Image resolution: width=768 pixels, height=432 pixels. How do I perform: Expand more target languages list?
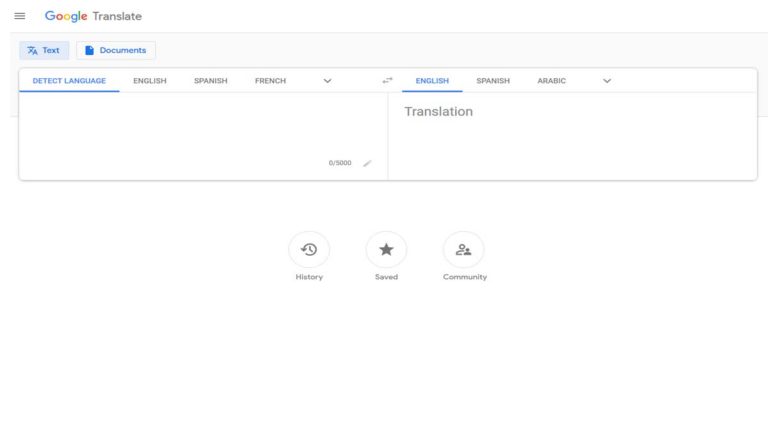pyautogui.click(x=607, y=81)
